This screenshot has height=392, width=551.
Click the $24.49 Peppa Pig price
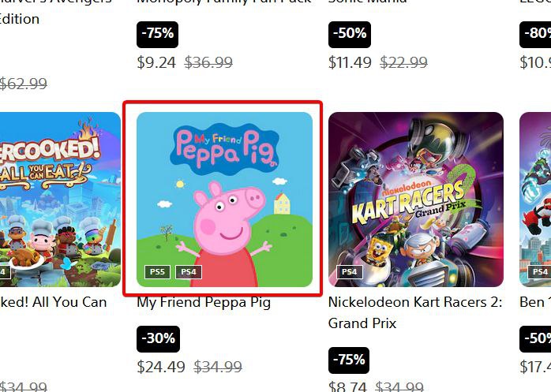pos(161,367)
